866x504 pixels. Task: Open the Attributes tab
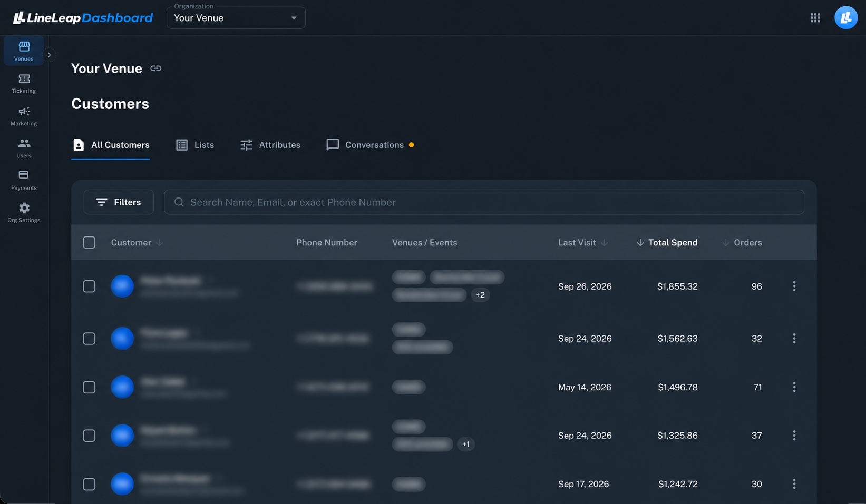coord(270,145)
